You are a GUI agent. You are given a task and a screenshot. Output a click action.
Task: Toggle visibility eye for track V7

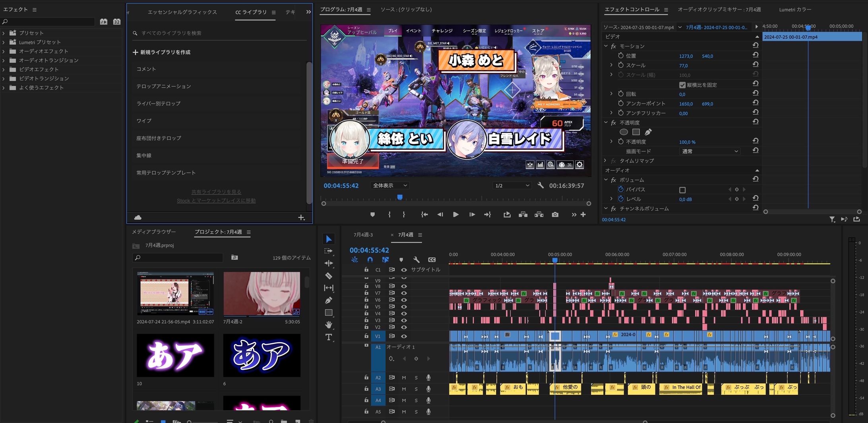pyautogui.click(x=404, y=293)
